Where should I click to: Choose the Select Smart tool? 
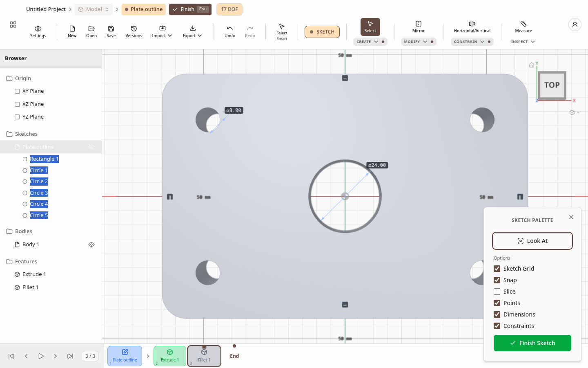click(x=282, y=32)
